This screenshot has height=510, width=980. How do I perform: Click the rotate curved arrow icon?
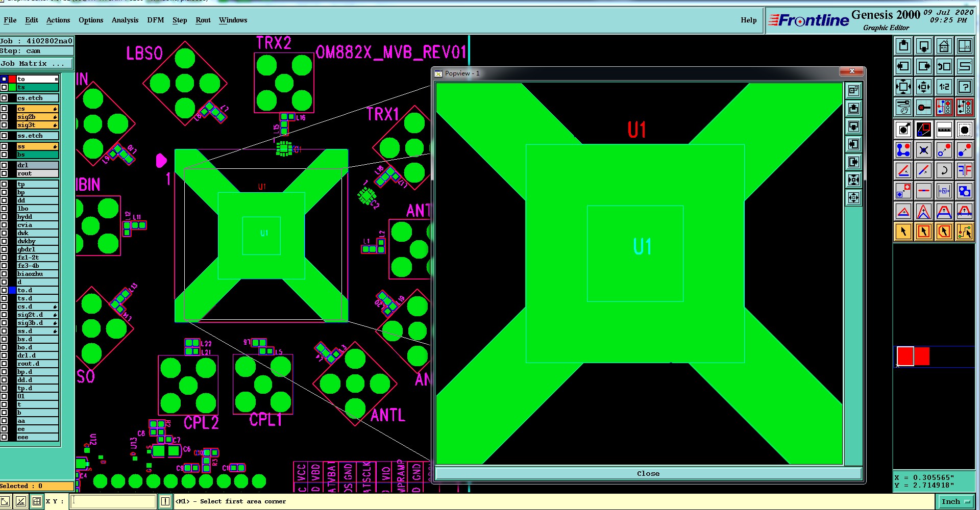click(944, 170)
